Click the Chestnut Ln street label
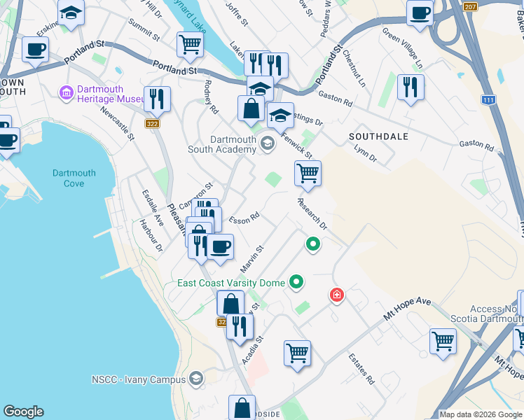524x420 pixels. [x=354, y=69]
